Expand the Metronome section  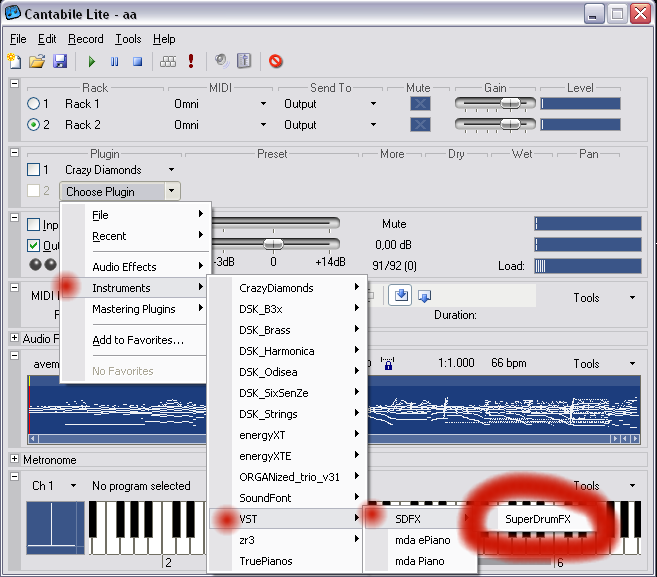coord(14,459)
